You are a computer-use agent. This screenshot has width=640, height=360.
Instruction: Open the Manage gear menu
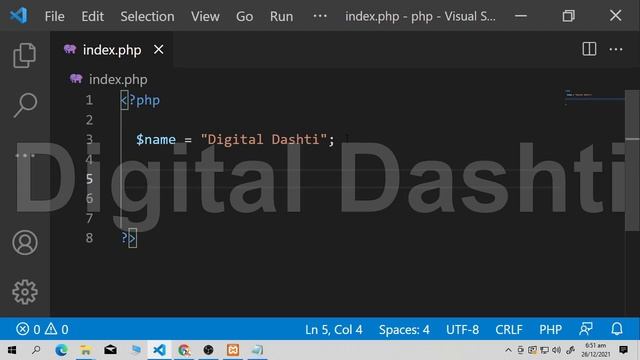tap(25, 292)
